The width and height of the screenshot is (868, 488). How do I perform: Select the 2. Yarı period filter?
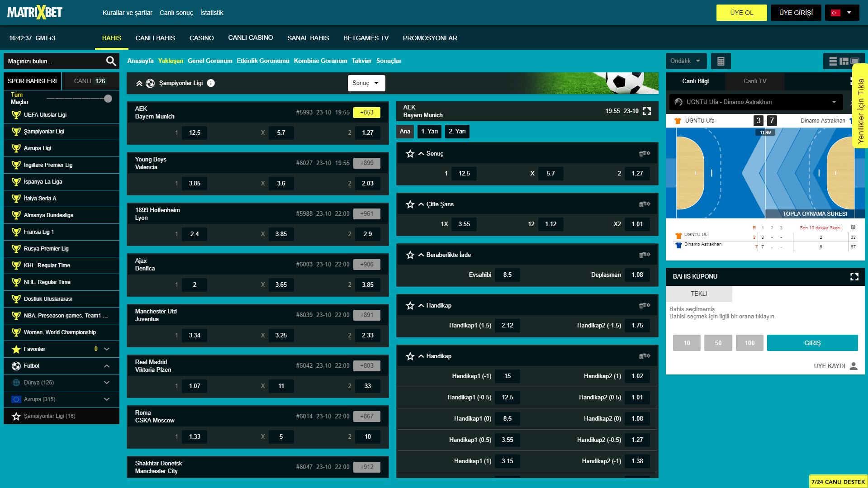(457, 132)
